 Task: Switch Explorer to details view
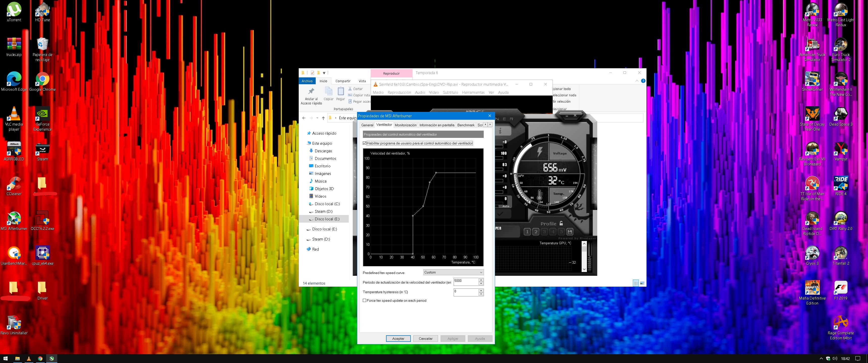point(636,283)
